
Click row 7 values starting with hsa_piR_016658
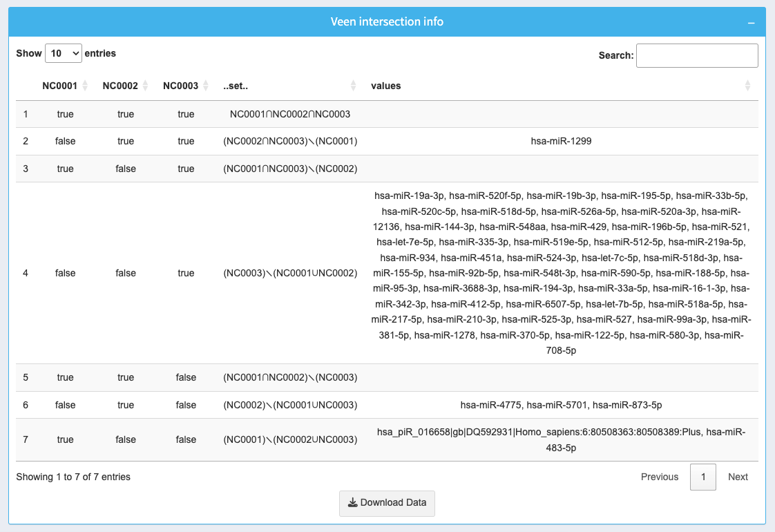coord(561,439)
